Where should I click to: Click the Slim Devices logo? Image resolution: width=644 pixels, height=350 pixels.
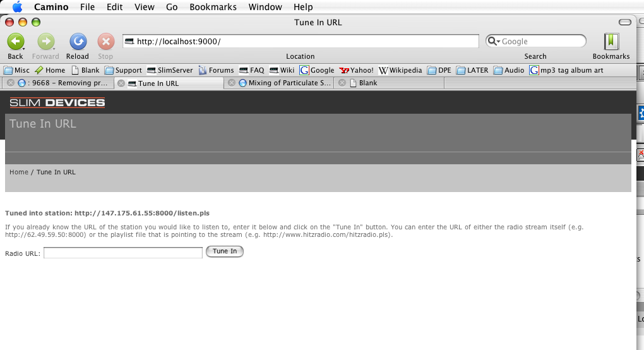(x=57, y=103)
